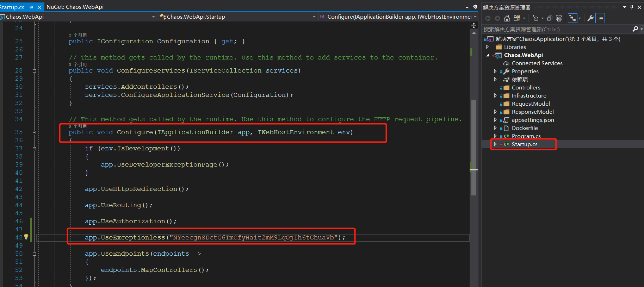This screenshot has width=644, height=287.
Task: Select Program.cs in Solution Explorer
Action: point(526,136)
